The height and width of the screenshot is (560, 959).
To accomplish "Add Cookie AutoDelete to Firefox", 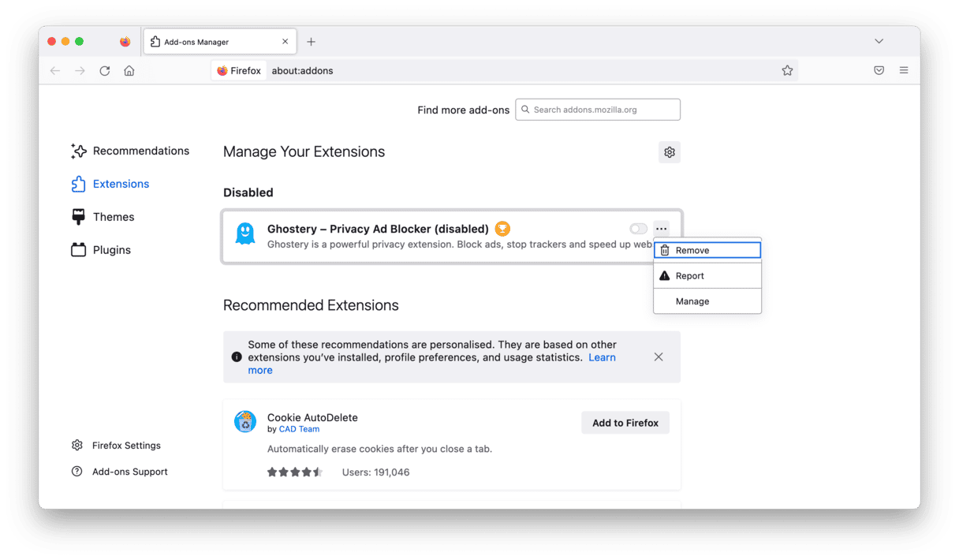I will tap(625, 423).
